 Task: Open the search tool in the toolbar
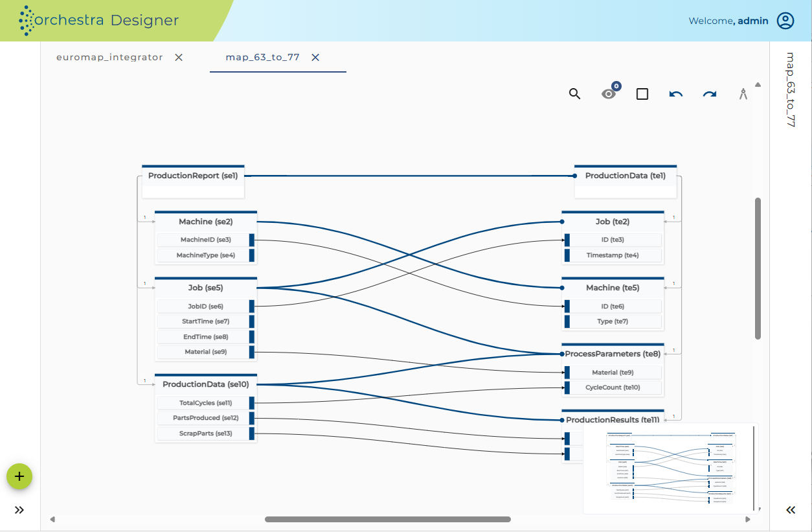click(574, 94)
